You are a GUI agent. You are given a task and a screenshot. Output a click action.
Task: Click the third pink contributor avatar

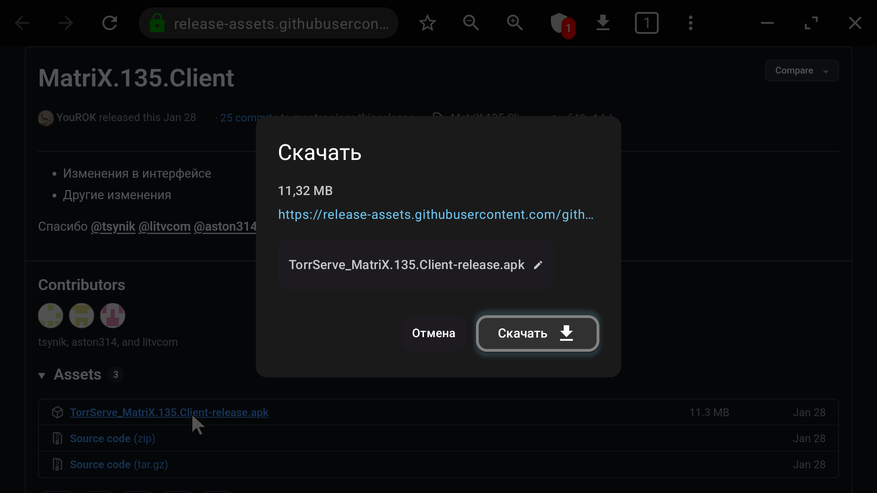[112, 316]
